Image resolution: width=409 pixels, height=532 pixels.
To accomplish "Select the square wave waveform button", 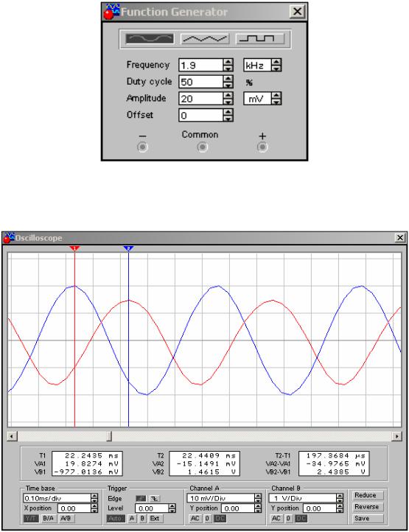I will click(260, 38).
